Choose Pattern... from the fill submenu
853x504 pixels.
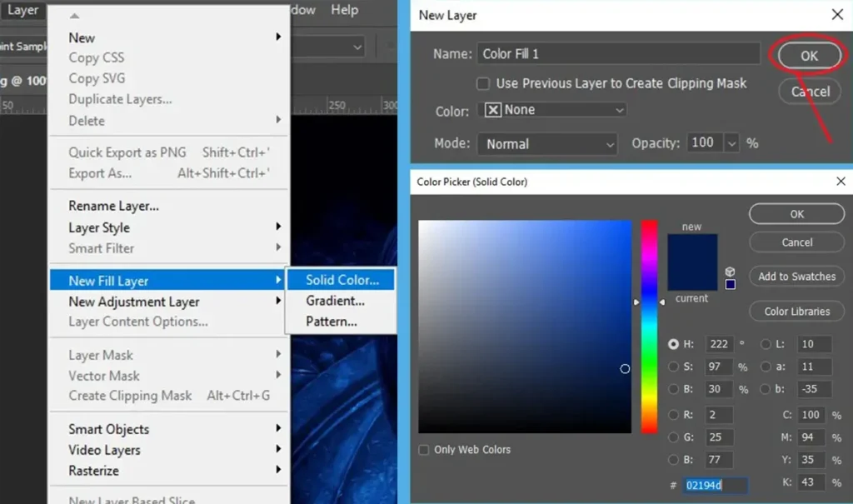[x=341, y=321]
